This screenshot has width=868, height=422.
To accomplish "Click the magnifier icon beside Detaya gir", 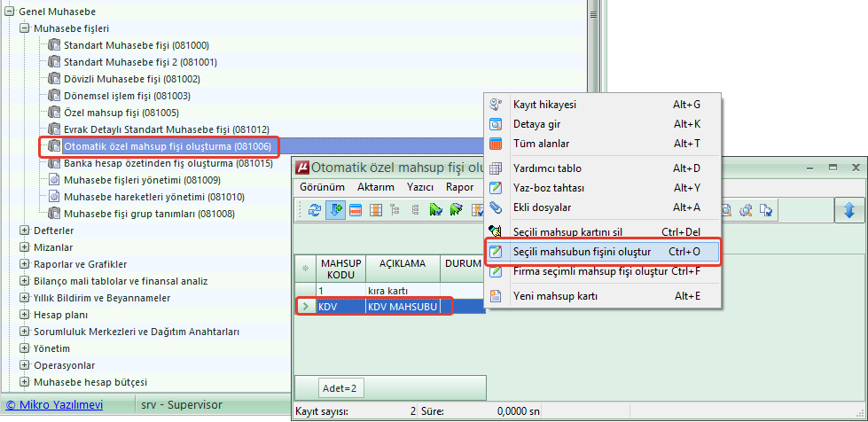I will (x=497, y=124).
